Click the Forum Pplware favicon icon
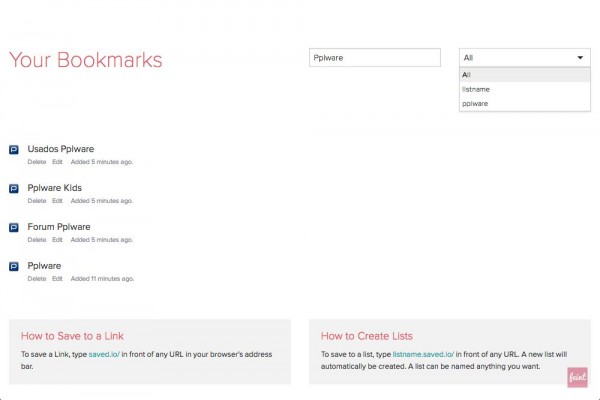 [14, 228]
